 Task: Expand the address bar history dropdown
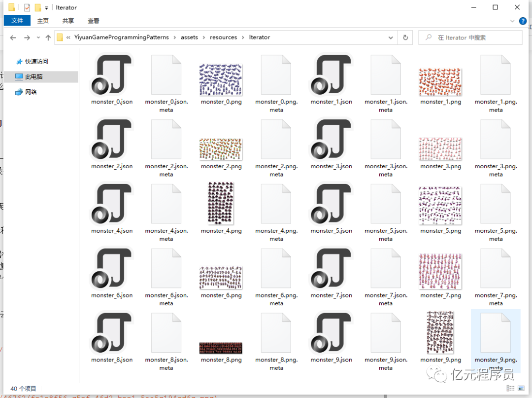pos(391,37)
